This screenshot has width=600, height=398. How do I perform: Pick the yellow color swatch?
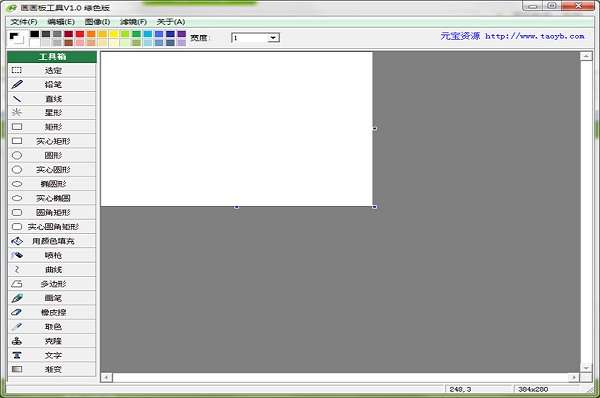114,34
